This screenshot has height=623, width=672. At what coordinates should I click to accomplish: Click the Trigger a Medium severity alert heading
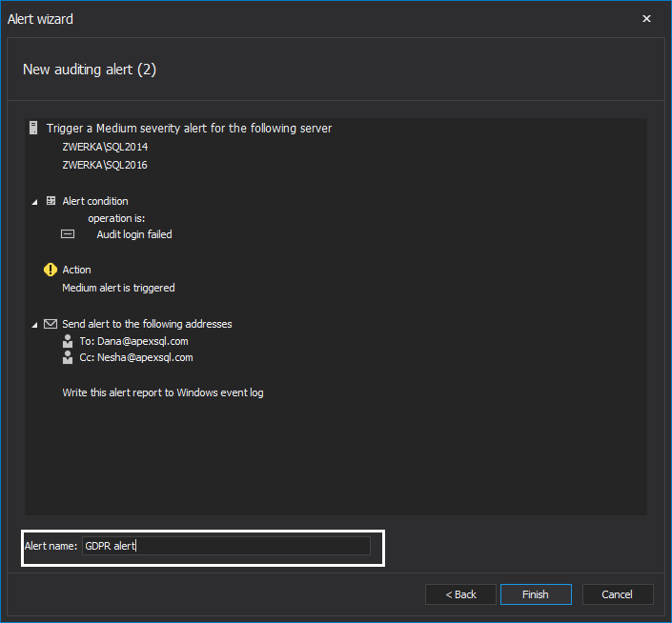click(x=189, y=128)
